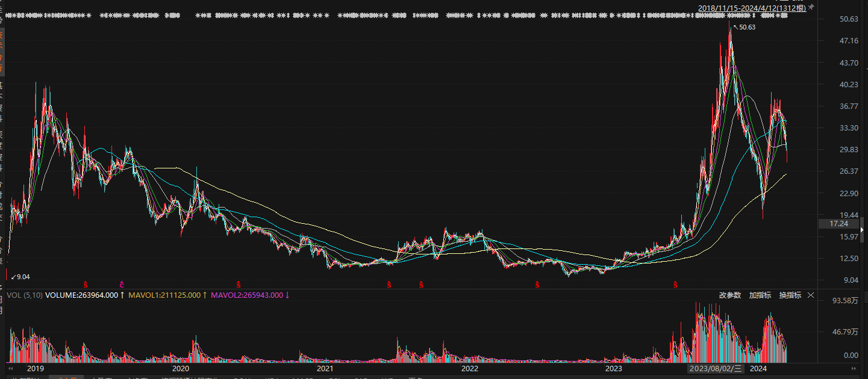Image resolution: width=868 pixels, height=379 pixels.
Task: Click the 93.58万 volume axis label
Action: 845,301
